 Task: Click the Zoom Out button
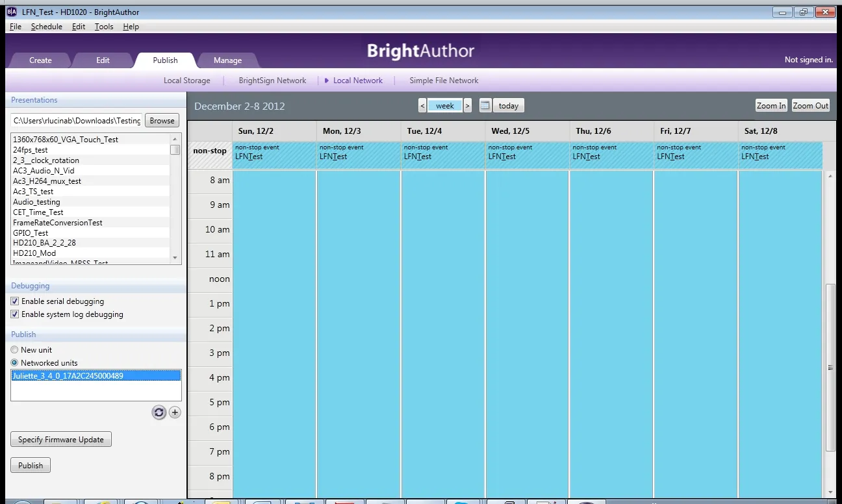click(811, 106)
